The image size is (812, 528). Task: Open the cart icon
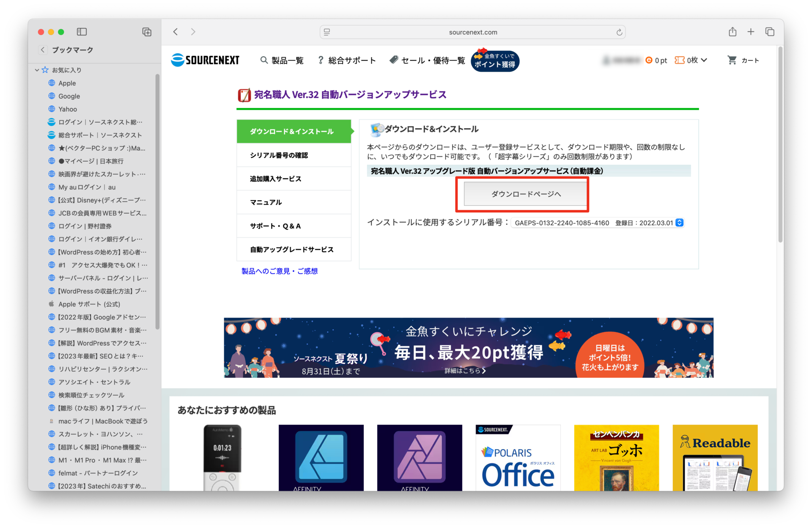tap(732, 60)
